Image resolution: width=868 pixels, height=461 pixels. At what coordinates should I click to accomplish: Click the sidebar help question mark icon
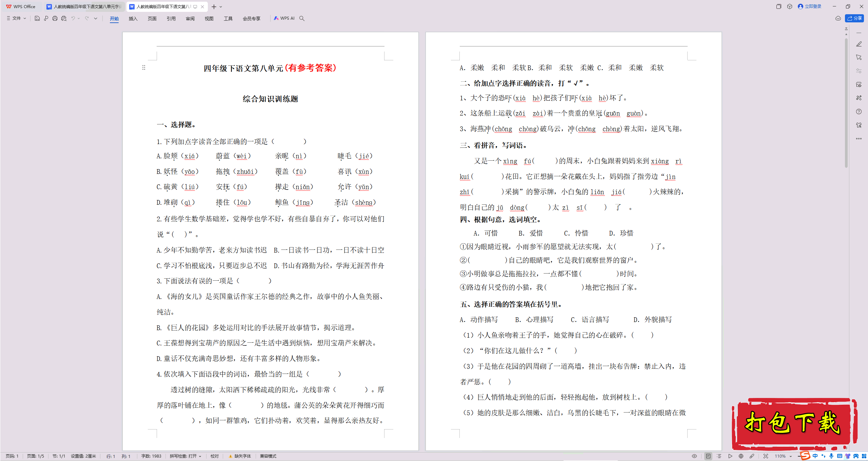pyautogui.click(x=859, y=112)
